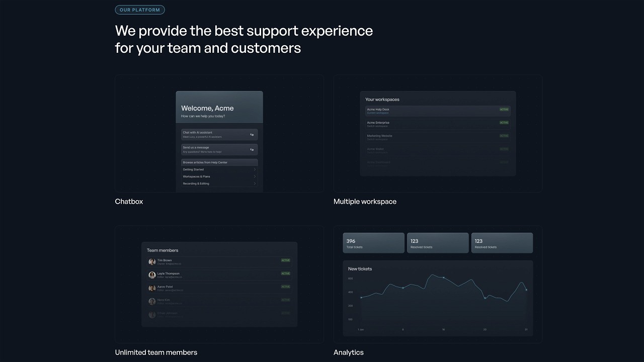
Task: Click Aarav Patel's avatar
Action: [152, 288]
